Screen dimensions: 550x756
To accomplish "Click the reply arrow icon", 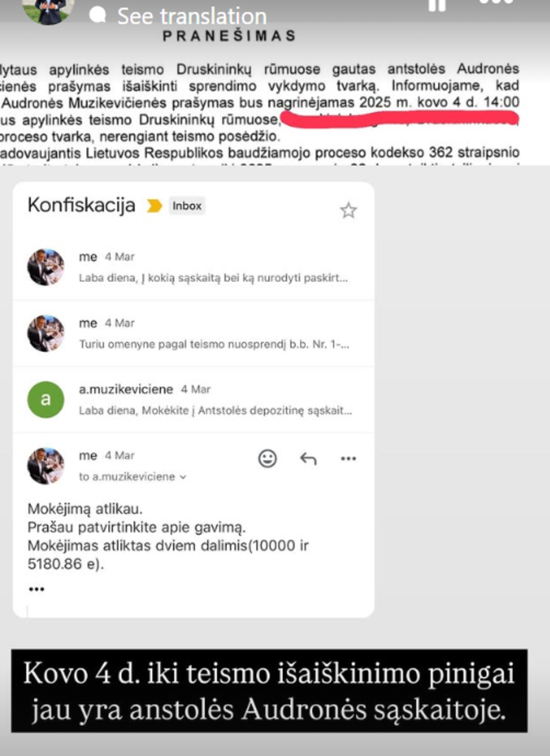I will (308, 458).
